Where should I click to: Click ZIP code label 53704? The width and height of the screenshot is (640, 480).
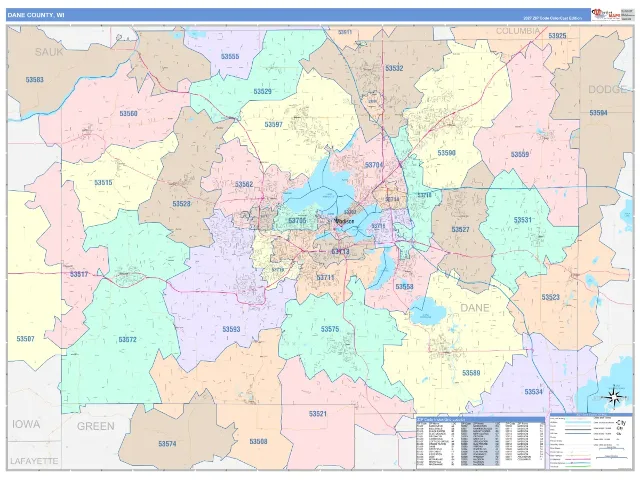[x=374, y=165]
